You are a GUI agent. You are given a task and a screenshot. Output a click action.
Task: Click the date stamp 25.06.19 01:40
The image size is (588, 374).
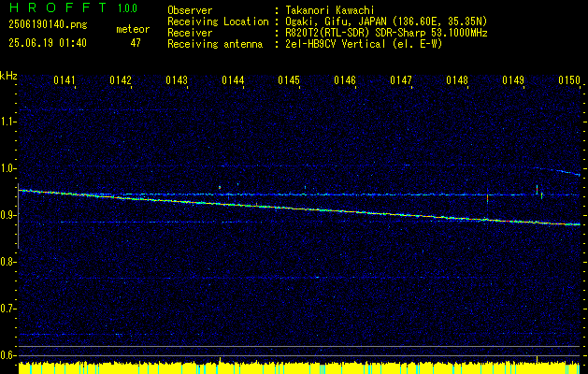48,43
